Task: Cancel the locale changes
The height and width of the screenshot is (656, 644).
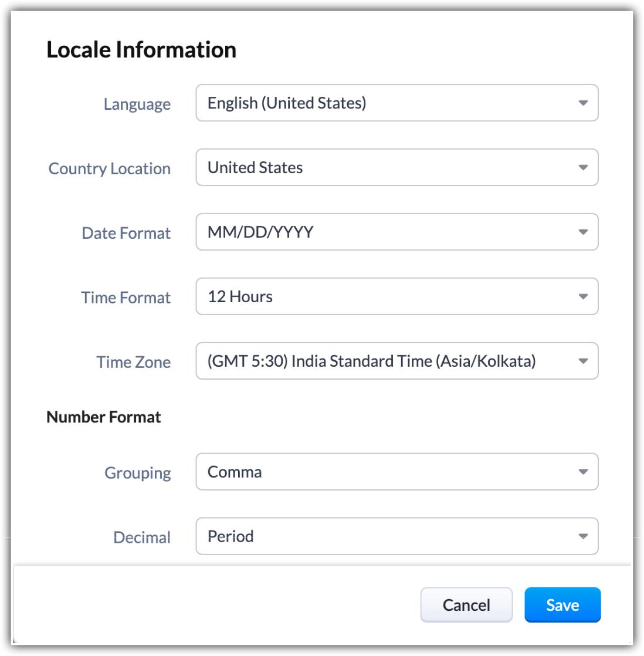Action: (x=466, y=605)
